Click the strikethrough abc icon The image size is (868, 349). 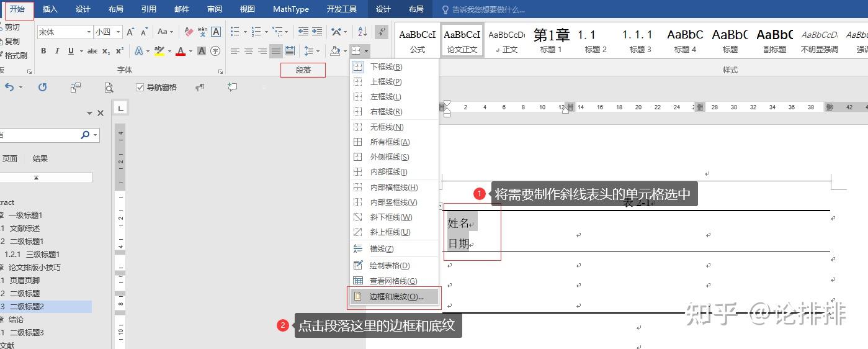[92, 51]
